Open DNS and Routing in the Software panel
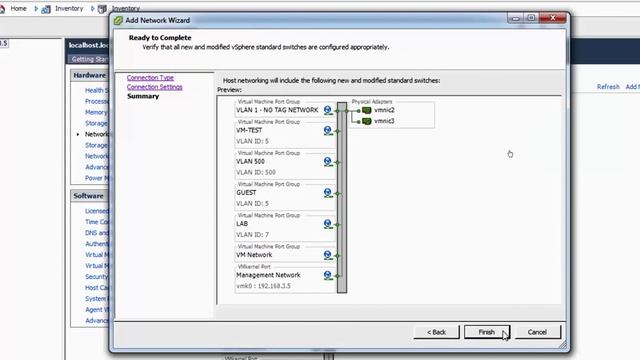The image size is (640, 360). pos(97,233)
